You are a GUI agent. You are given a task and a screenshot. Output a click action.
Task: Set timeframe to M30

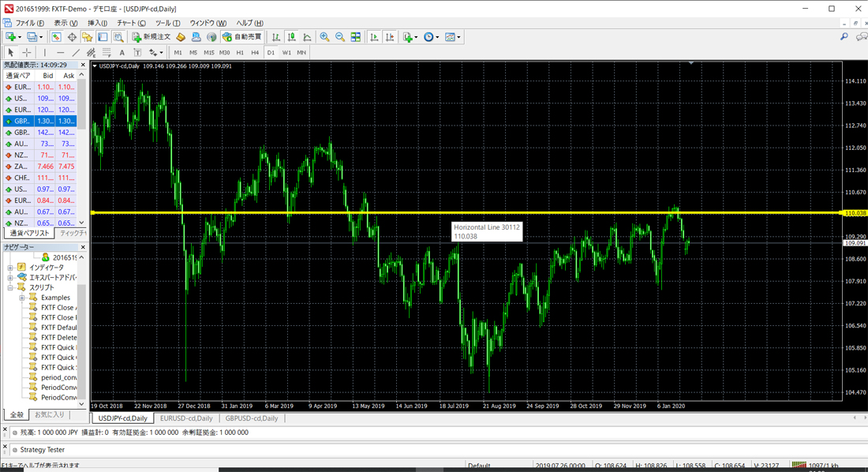(x=224, y=53)
